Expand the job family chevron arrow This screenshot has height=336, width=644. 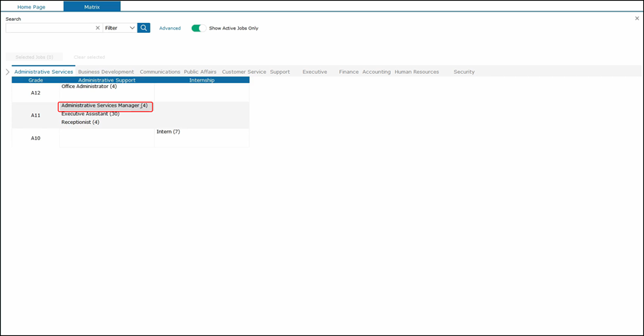[7, 72]
